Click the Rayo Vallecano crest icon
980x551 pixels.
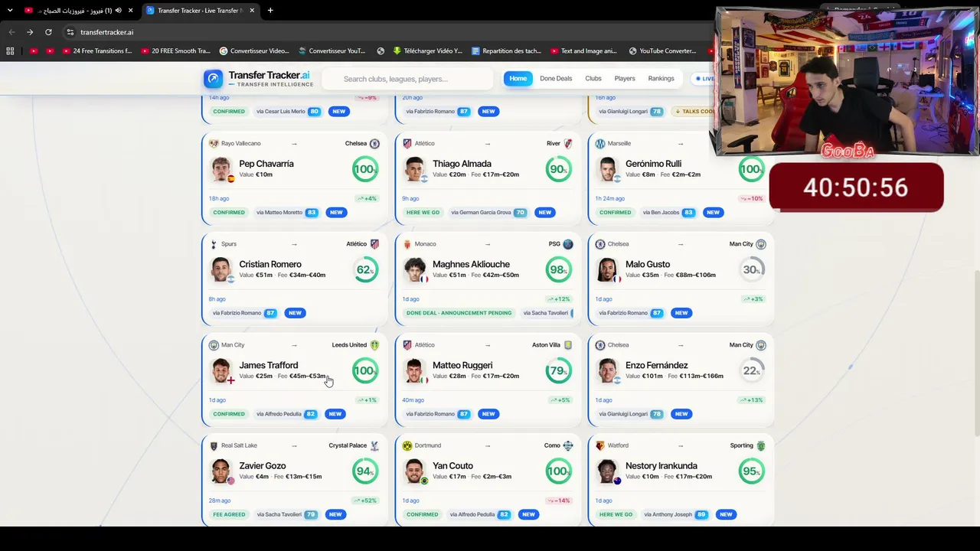214,144
